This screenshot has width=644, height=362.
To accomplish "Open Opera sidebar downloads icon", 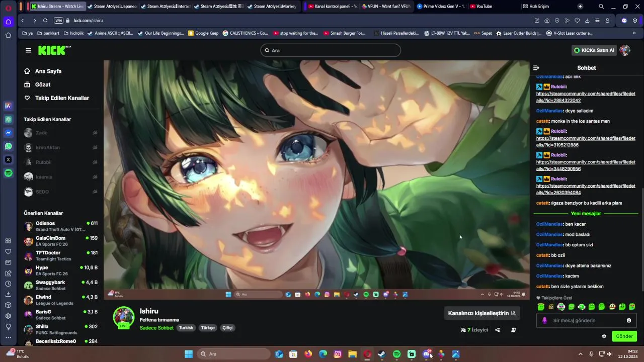I will click(8, 295).
